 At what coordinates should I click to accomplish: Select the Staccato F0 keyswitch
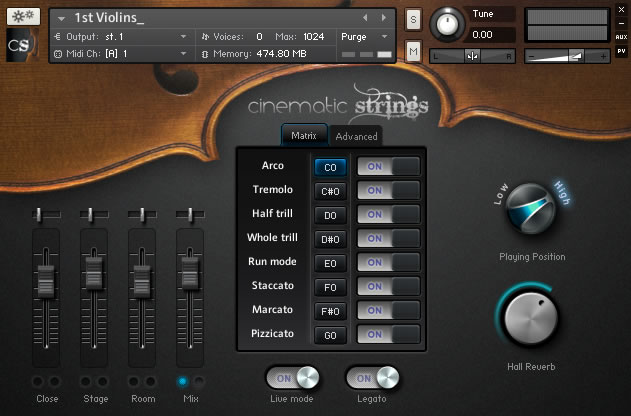(330, 287)
